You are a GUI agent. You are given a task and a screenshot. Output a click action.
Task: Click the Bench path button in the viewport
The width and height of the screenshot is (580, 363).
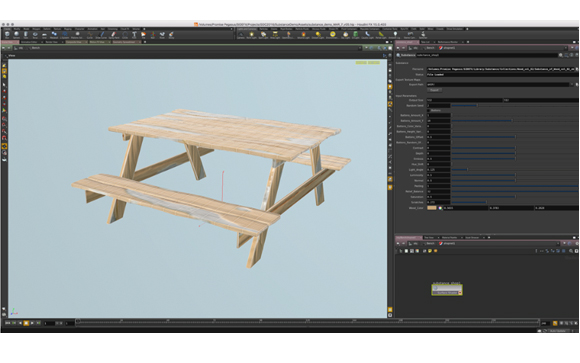33,48
